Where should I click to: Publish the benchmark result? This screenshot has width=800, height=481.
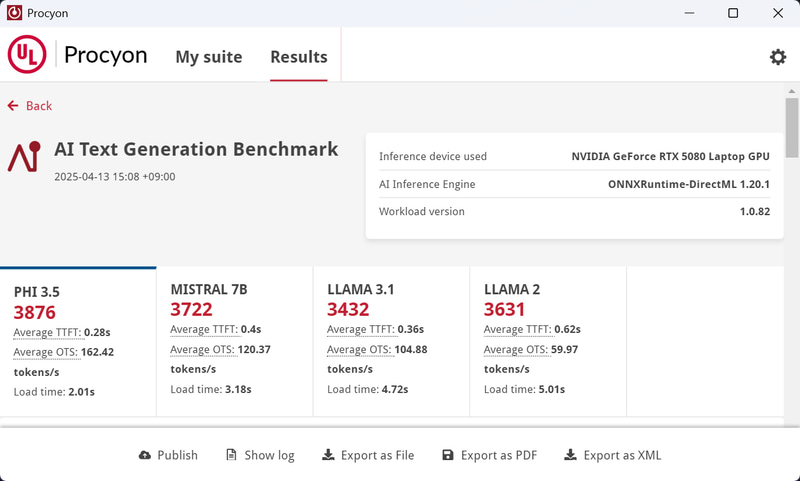168,455
